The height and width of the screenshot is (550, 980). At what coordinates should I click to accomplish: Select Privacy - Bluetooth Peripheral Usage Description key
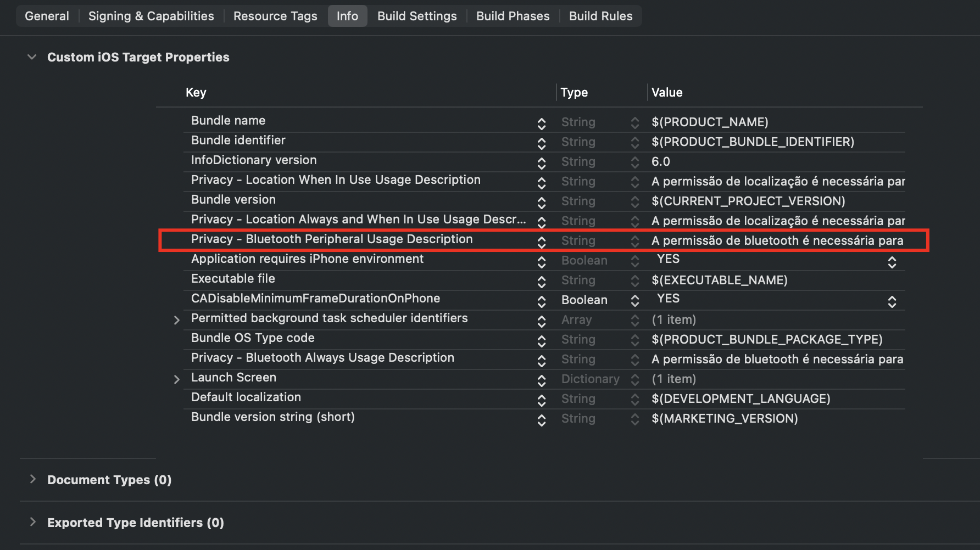tap(332, 239)
